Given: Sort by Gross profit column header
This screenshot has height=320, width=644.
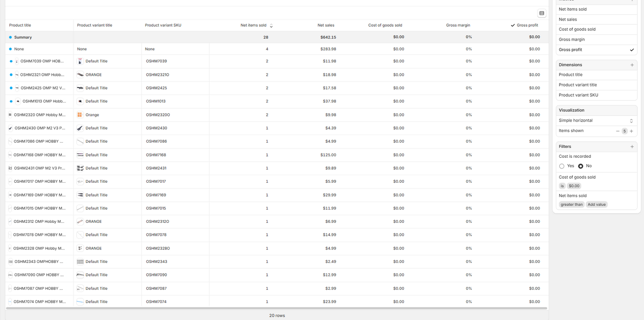Looking at the screenshot, I should (527, 25).
